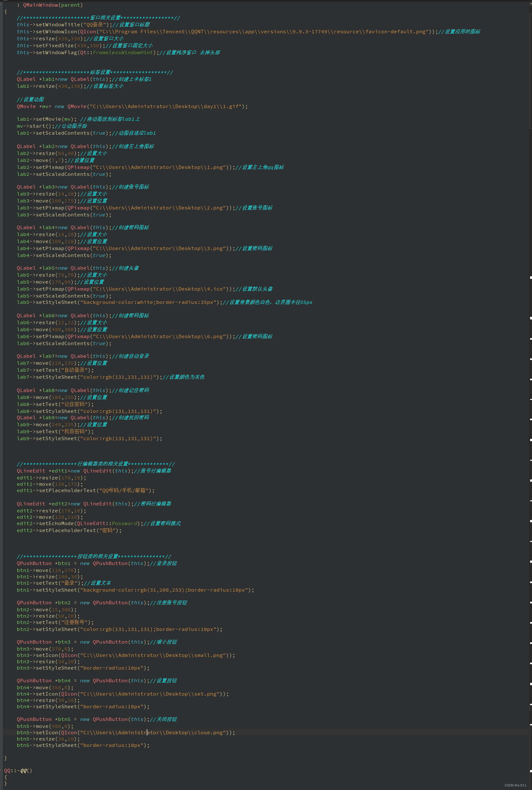Click the edit1 setPlaceholderText QQ号码 line

[x=85, y=490]
